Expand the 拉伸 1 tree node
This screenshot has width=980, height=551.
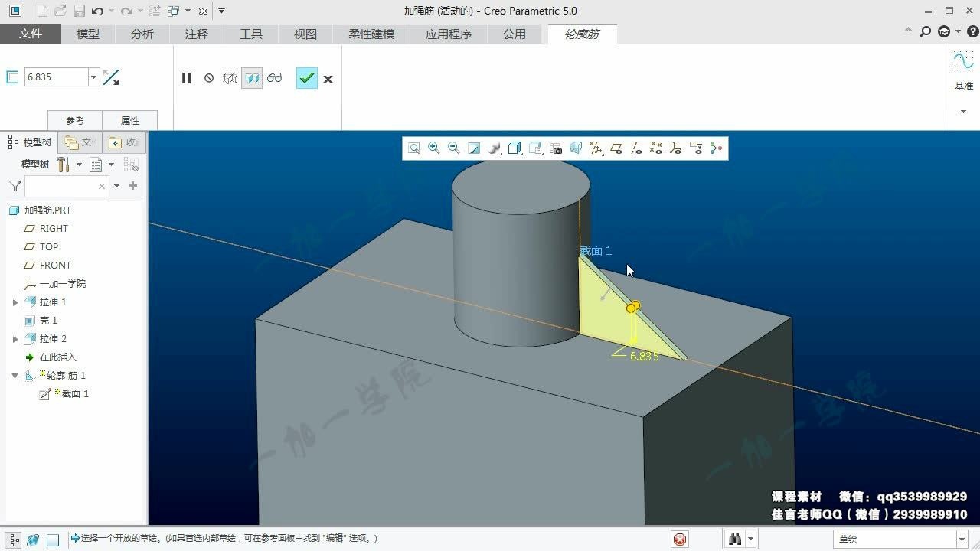click(15, 302)
